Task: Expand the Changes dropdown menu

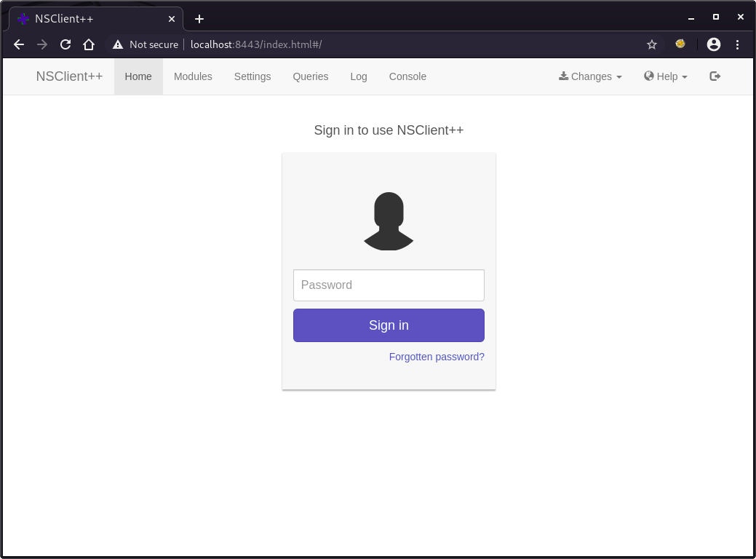Action: point(590,76)
